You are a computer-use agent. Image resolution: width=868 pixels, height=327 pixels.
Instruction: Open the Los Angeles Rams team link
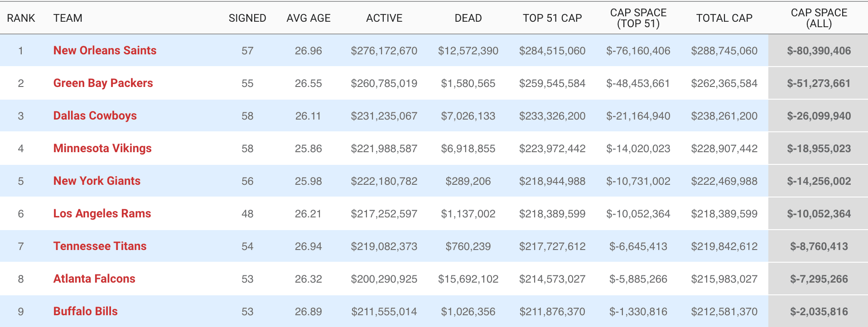tap(102, 213)
